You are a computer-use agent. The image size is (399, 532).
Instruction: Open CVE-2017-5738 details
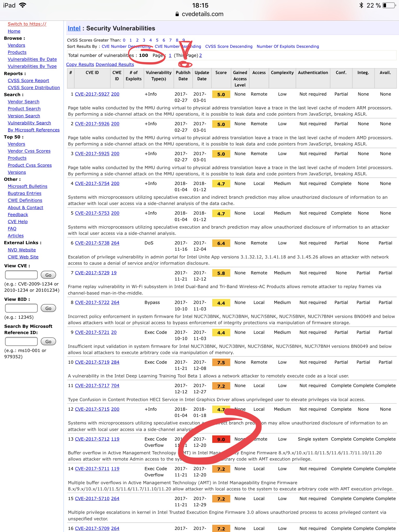tap(92, 243)
